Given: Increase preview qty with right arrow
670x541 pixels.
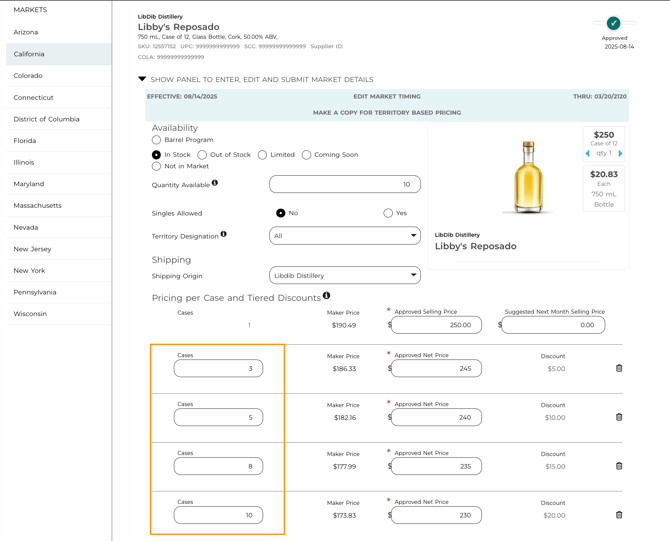Looking at the screenshot, I should [620, 153].
